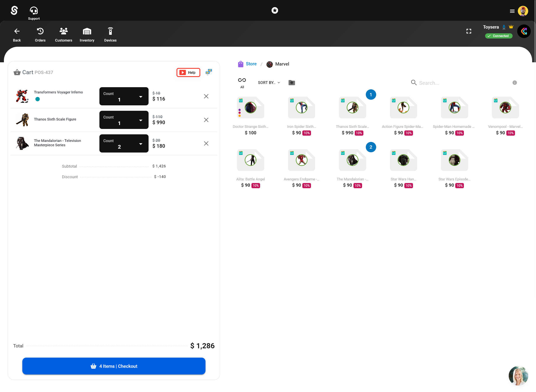Expand count selector for Thanos Sixth Scale Figure
This screenshot has width=536, height=392.
[x=140, y=120]
